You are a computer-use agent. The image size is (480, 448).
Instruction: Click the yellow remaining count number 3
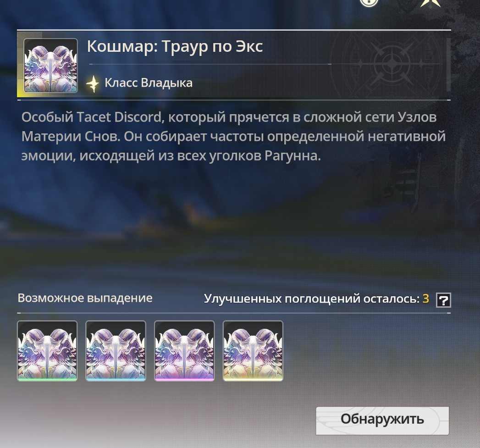(425, 298)
